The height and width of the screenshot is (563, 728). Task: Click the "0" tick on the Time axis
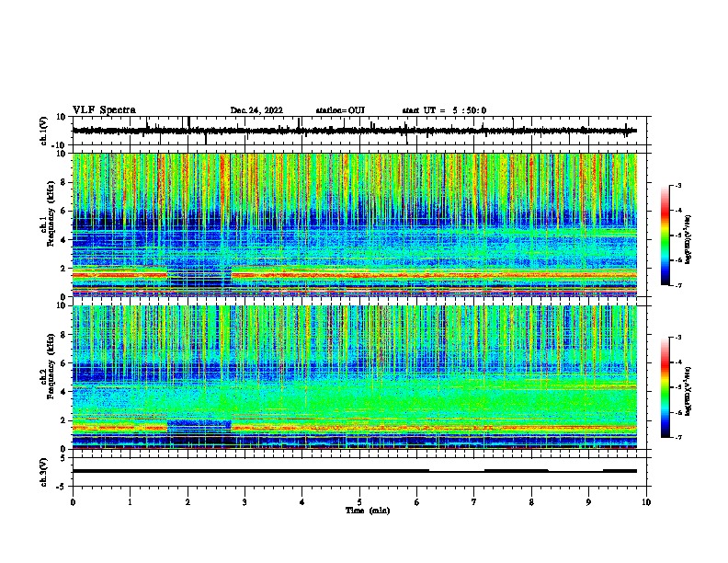coord(73,502)
